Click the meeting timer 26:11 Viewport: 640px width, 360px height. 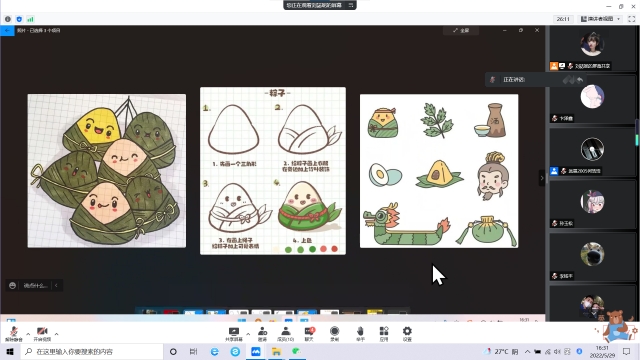coord(563,19)
